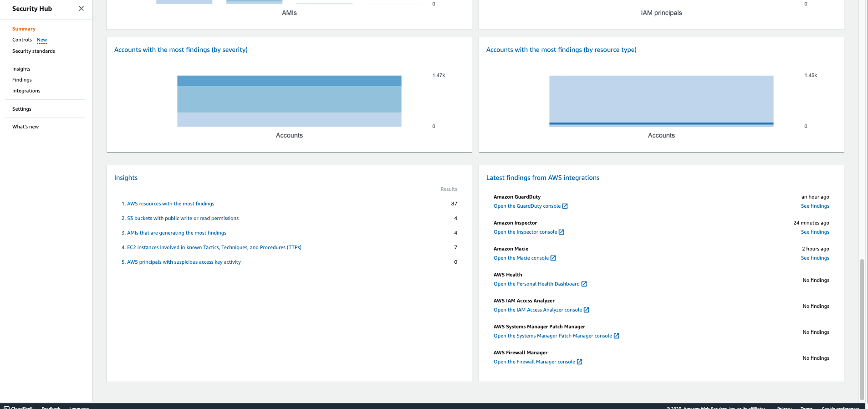Open Settings in the sidebar
The height and width of the screenshot is (409, 868).
pyautogui.click(x=22, y=109)
